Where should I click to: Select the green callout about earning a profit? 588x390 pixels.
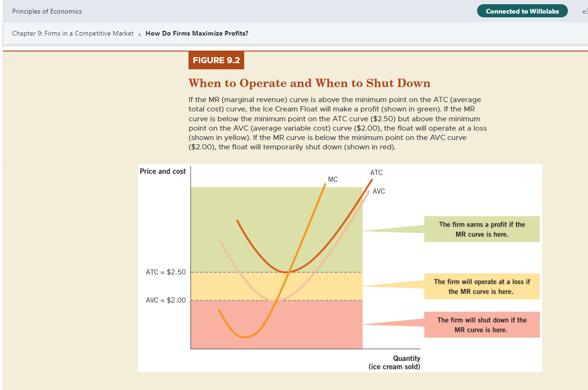pos(482,229)
